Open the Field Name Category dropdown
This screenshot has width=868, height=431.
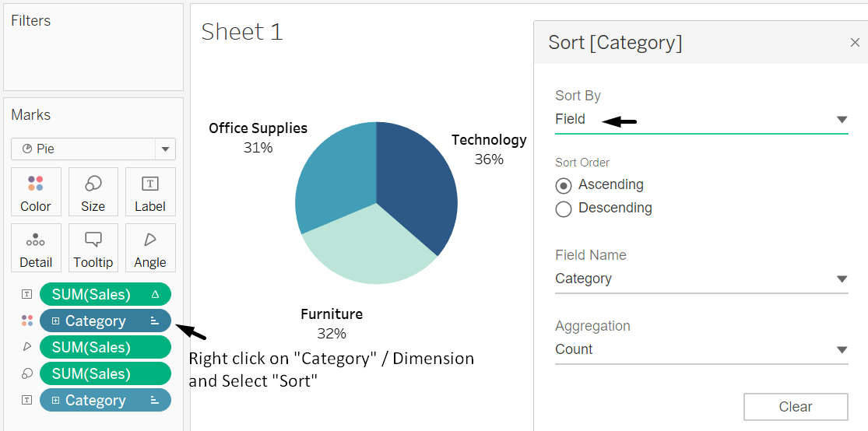(842, 279)
